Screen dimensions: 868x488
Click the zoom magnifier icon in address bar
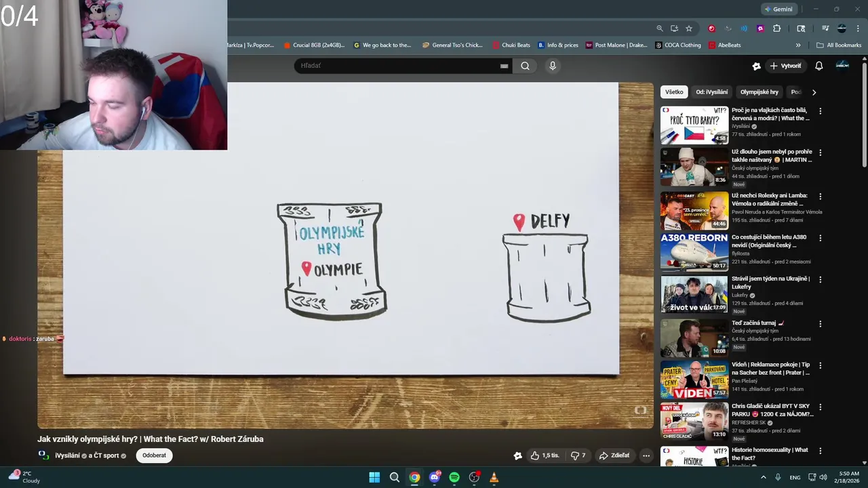(659, 28)
